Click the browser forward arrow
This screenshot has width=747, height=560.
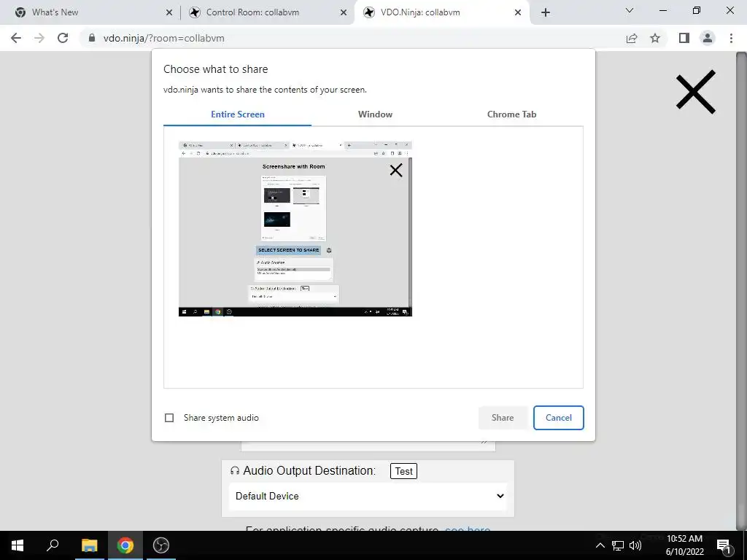pyautogui.click(x=39, y=38)
